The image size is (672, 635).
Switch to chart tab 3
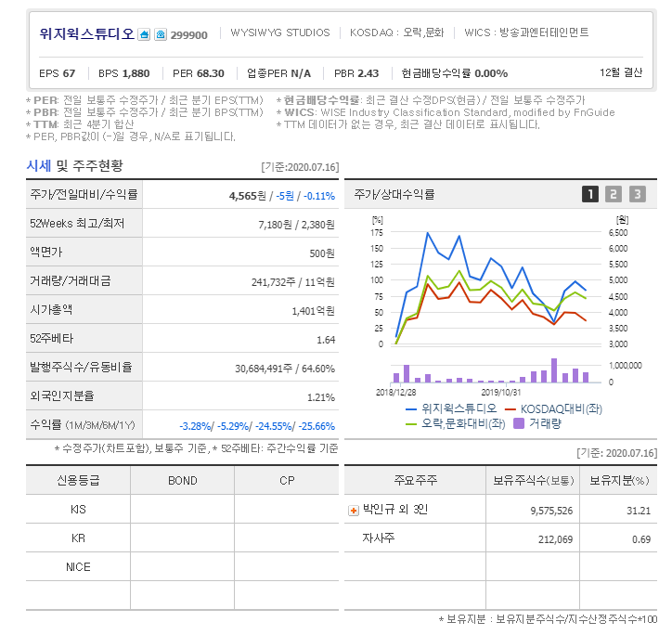click(638, 194)
